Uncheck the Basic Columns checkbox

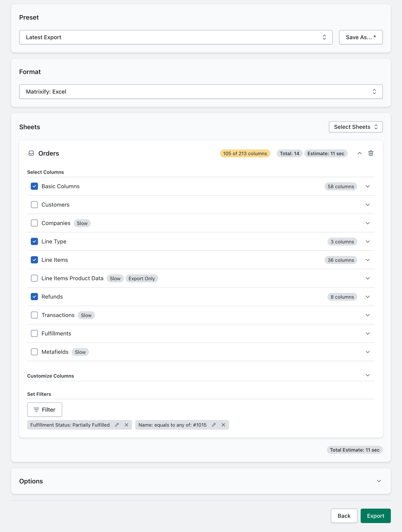[x=34, y=186]
